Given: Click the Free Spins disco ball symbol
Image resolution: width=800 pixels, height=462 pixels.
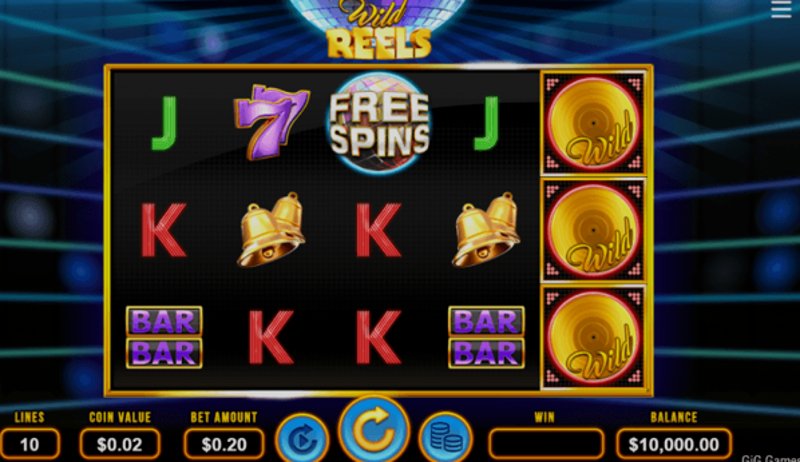Looking at the screenshot, I should point(379,124).
